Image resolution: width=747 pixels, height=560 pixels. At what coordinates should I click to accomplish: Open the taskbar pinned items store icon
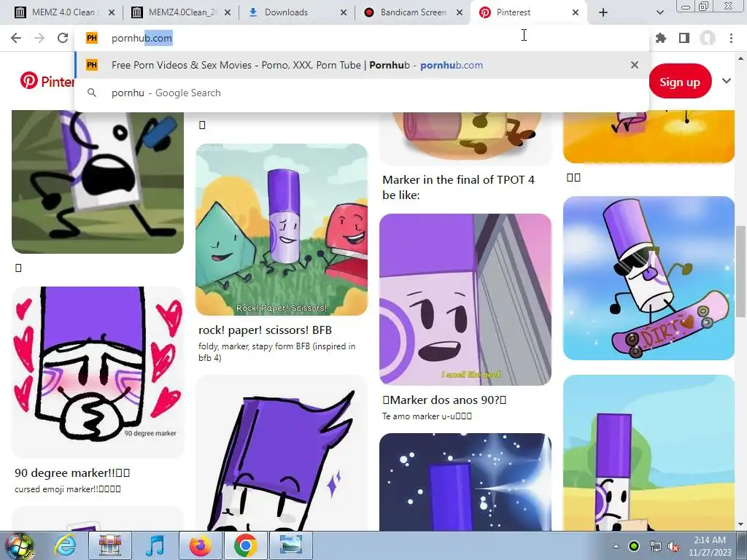click(x=110, y=545)
